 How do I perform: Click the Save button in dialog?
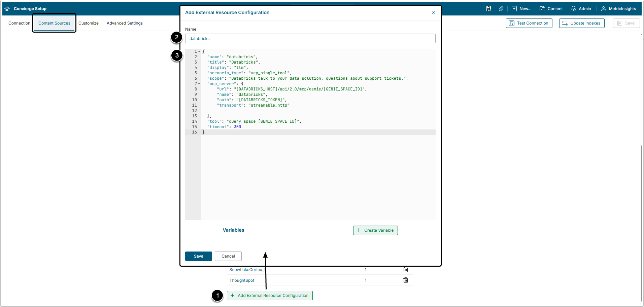(198, 256)
